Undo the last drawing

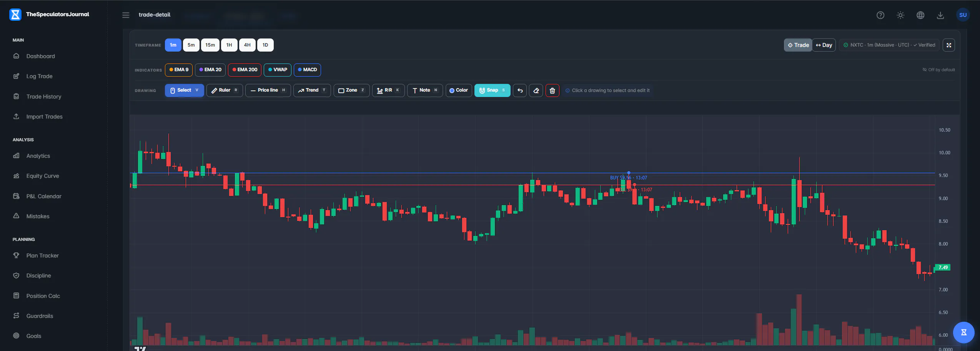click(520, 90)
